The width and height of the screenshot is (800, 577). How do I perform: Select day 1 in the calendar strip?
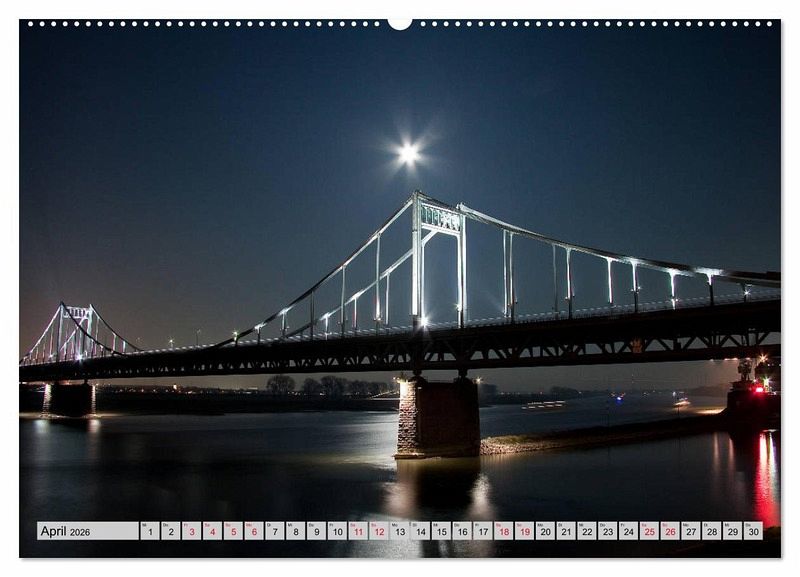coord(149,531)
